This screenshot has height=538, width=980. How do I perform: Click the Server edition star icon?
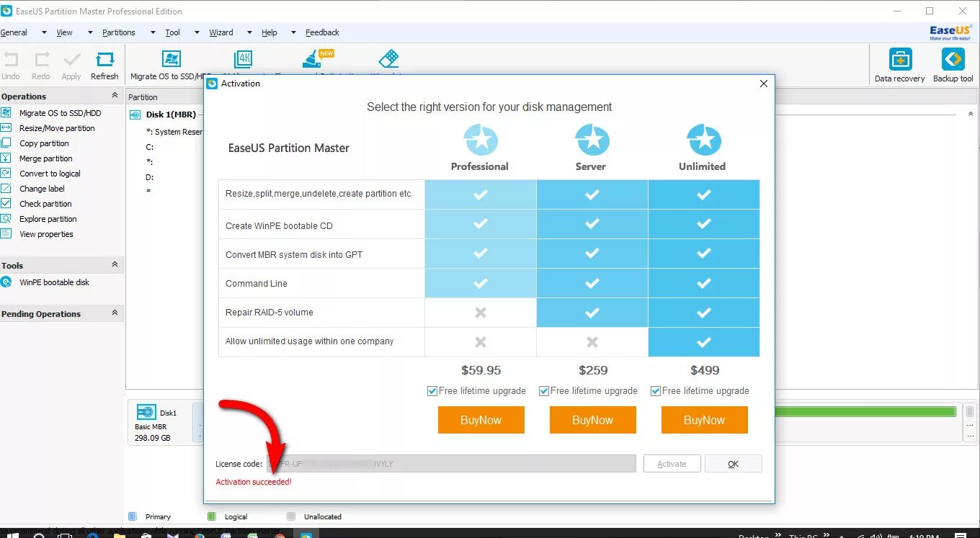(x=591, y=140)
